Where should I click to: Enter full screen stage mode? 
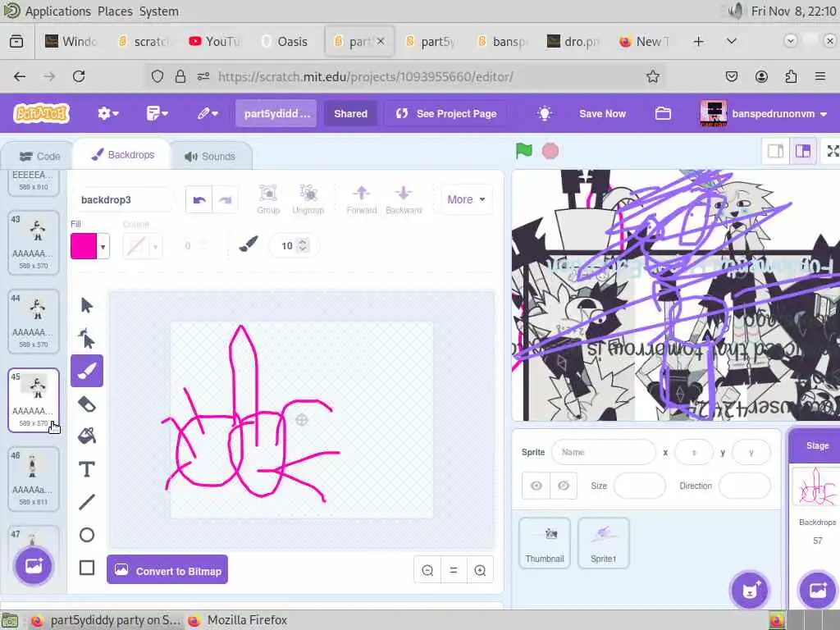(x=832, y=151)
